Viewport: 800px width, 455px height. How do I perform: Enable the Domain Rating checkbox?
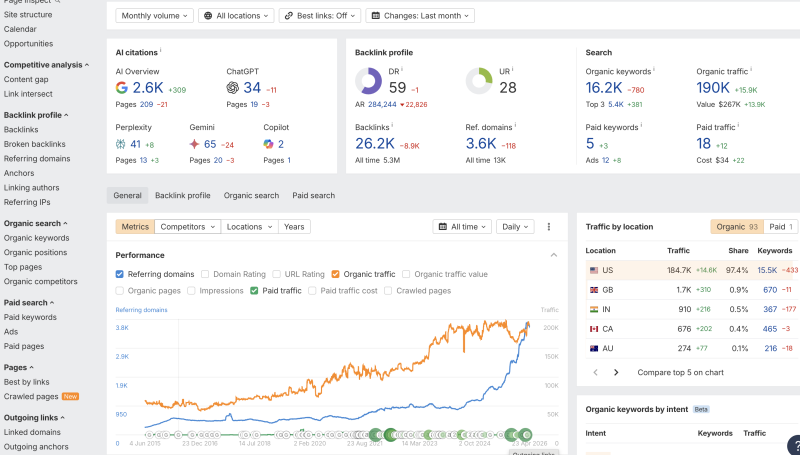[x=206, y=274]
